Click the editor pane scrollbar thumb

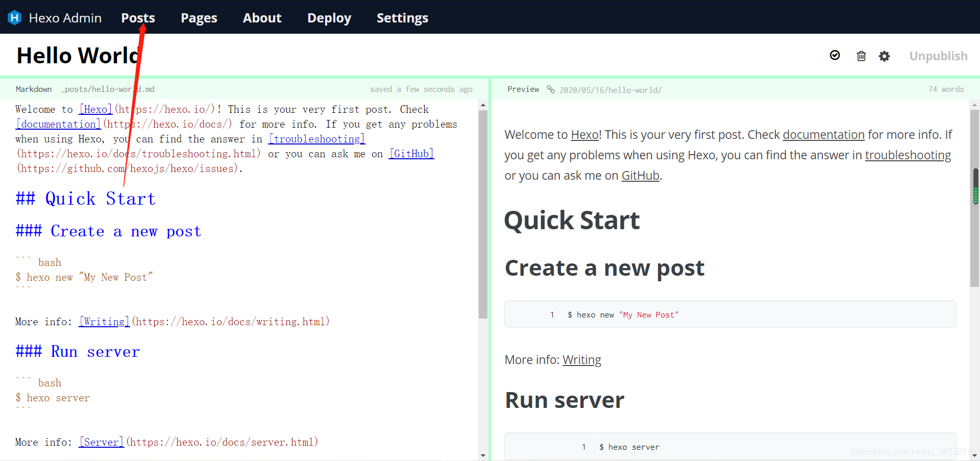click(x=483, y=214)
